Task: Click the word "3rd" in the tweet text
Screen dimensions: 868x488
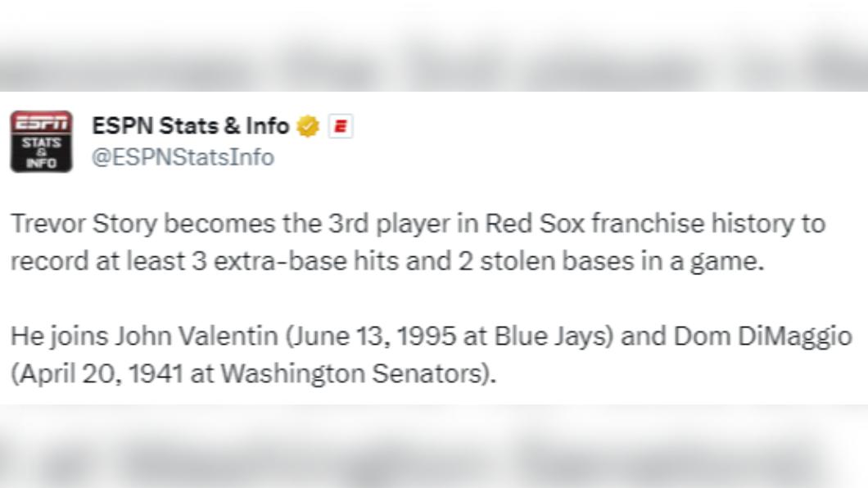Action: click(349, 224)
